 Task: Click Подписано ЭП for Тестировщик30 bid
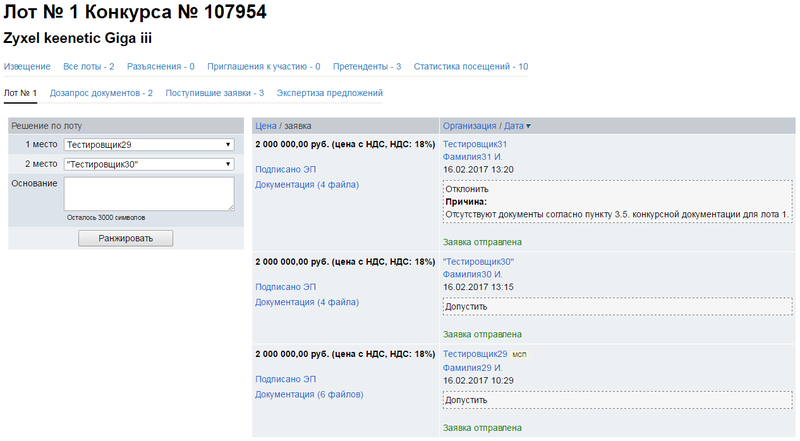[285, 287]
